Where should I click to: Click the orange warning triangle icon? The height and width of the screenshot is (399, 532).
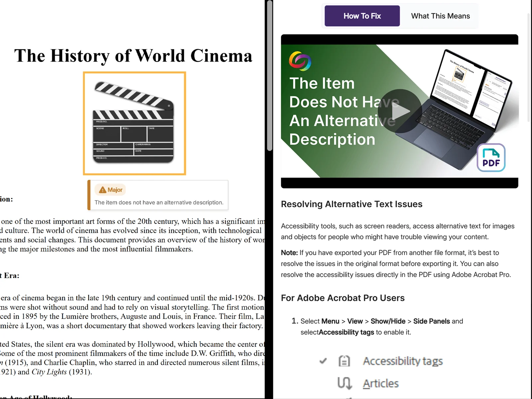click(x=102, y=190)
